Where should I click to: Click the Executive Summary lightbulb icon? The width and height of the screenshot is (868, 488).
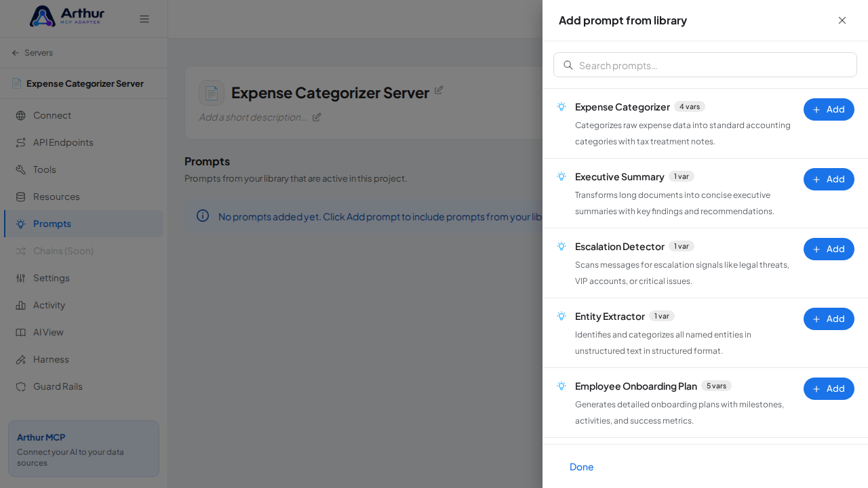561,176
